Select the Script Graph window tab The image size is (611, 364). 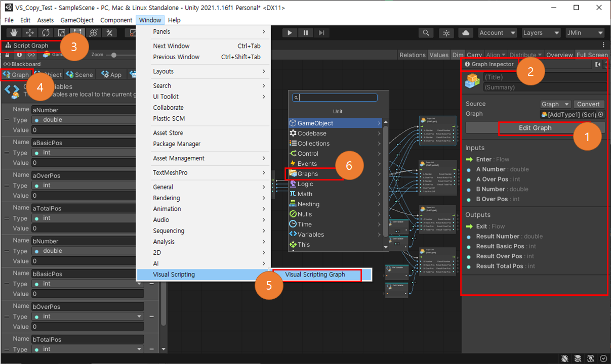click(x=27, y=45)
